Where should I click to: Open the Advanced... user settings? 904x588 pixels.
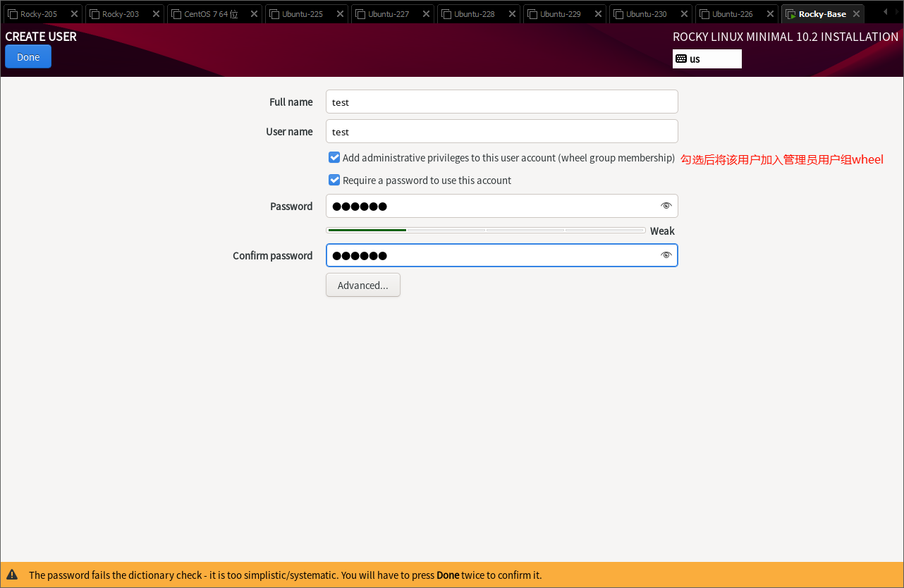coord(363,285)
